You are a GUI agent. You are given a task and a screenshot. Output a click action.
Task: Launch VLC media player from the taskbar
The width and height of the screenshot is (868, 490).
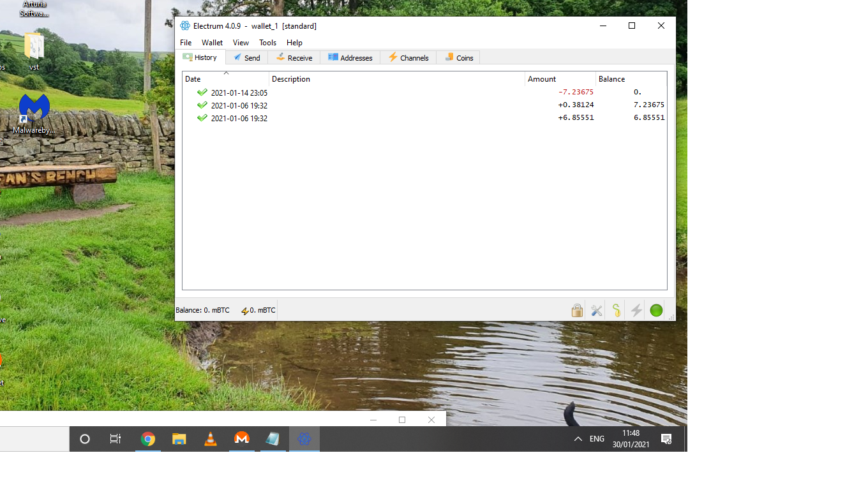tap(210, 439)
